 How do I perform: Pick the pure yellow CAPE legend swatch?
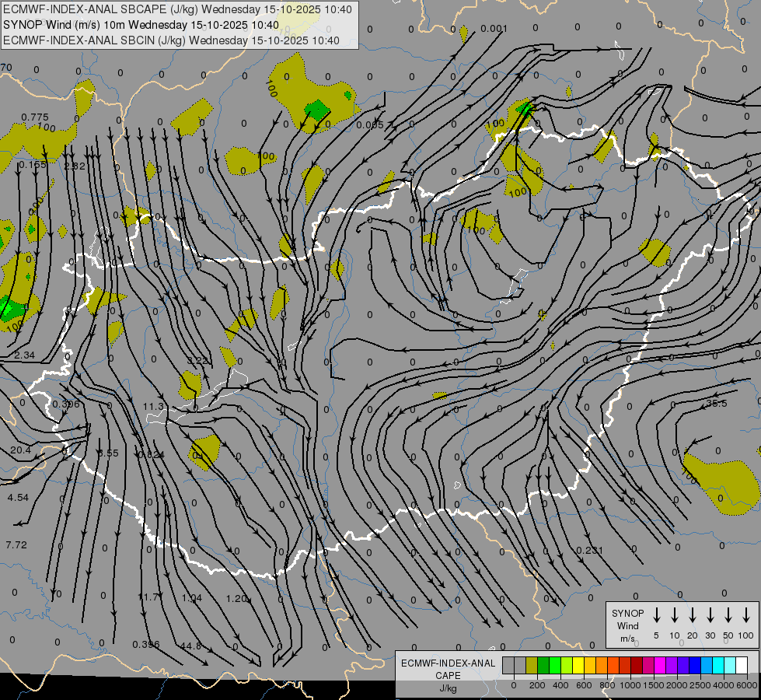(578, 665)
